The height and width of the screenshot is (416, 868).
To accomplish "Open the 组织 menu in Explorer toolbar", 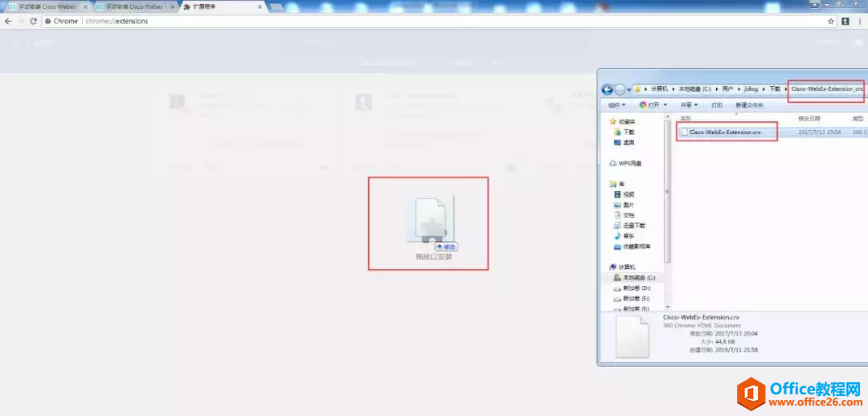I will [x=616, y=104].
